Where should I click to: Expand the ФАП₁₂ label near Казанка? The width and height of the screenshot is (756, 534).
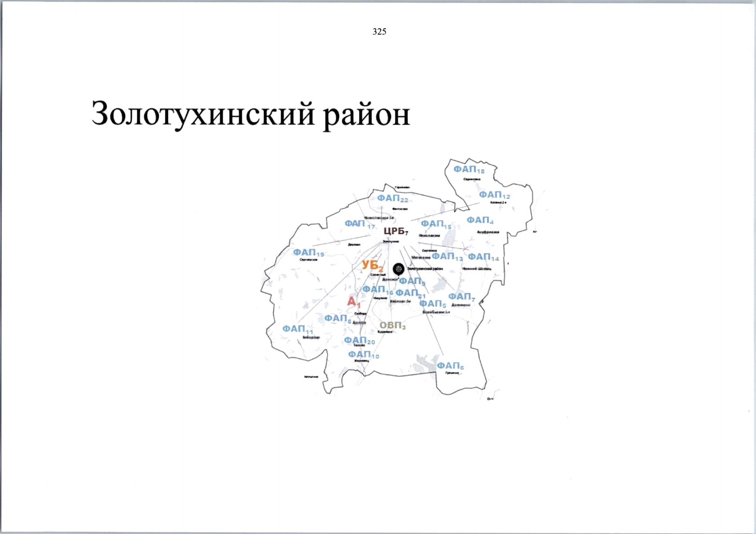click(x=492, y=195)
